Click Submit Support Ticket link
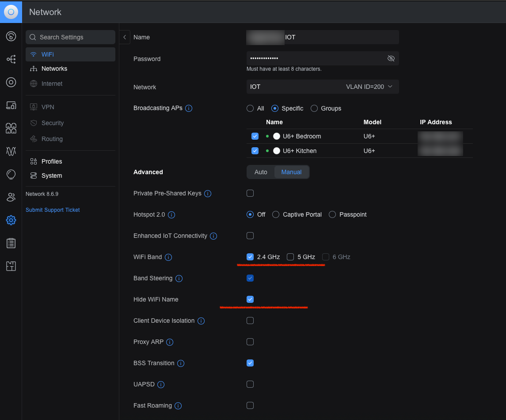The height and width of the screenshot is (420, 506). (53, 210)
